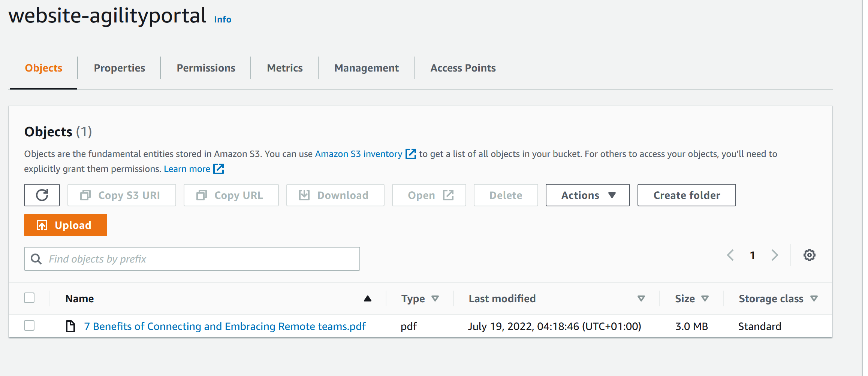The width and height of the screenshot is (868, 376).
Task: Sort by Type column arrow
Action: [435, 298]
